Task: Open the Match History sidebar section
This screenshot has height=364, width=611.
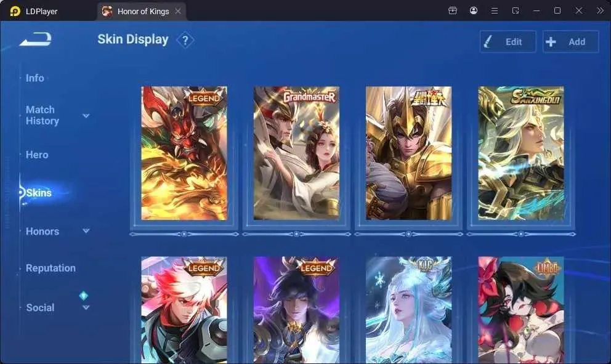Action: pos(42,115)
